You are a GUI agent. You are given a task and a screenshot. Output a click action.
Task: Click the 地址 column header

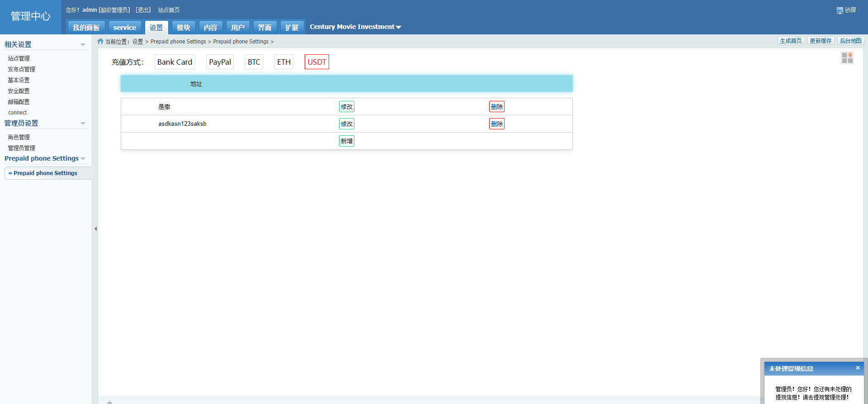click(196, 84)
